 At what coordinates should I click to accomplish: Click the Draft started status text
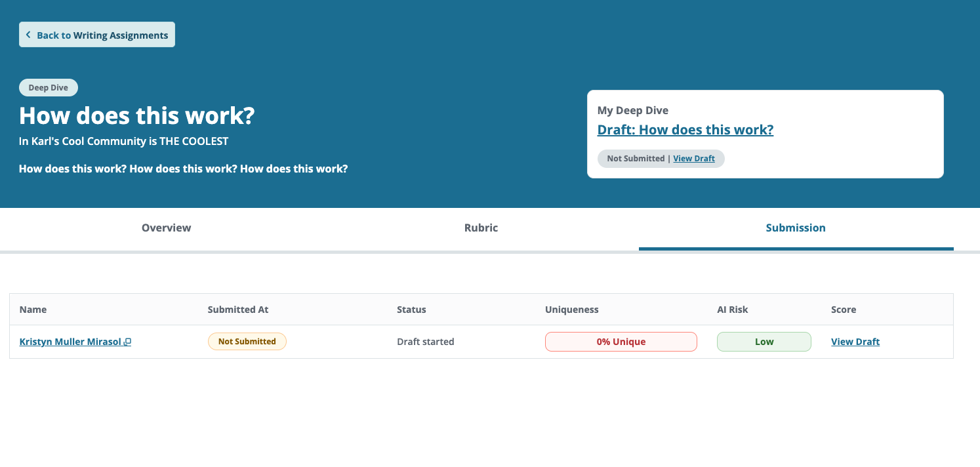426,342
